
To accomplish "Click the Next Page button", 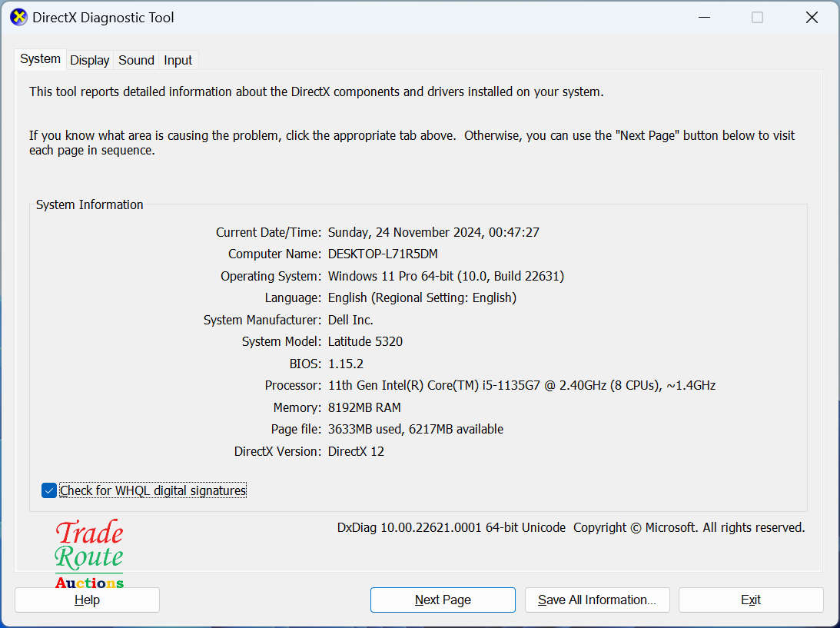I will coord(442,600).
